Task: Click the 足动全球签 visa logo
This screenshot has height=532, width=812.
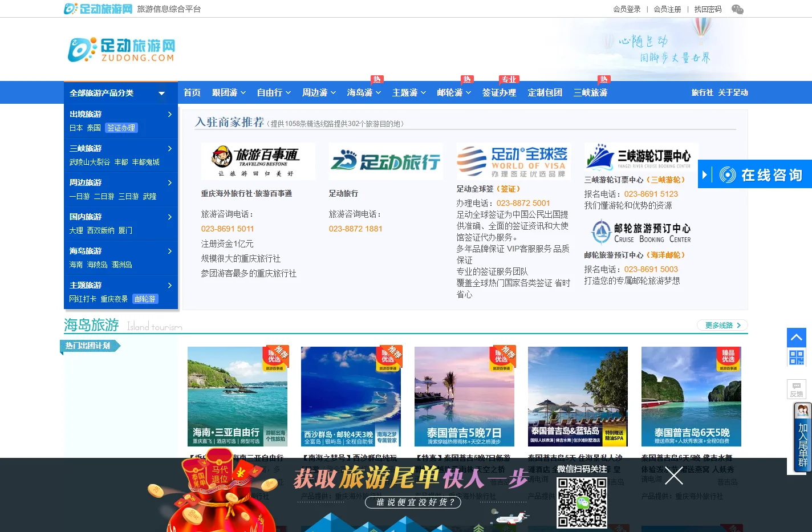Action: point(513,161)
